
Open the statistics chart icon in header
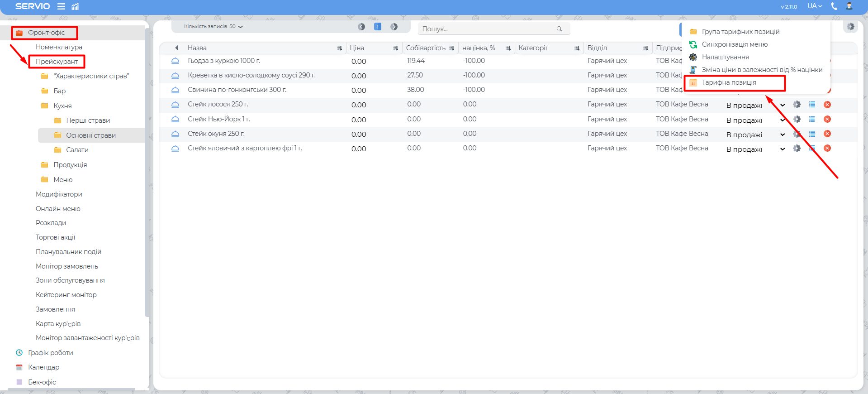pyautogui.click(x=75, y=6)
